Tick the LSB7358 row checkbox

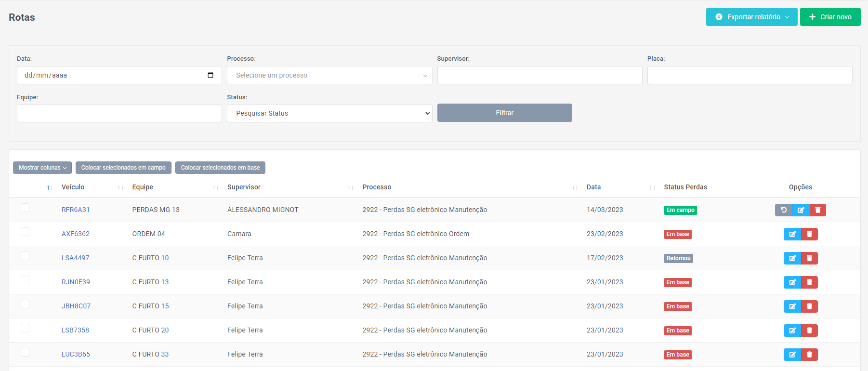pyautogui.click(x=25, y=328)
